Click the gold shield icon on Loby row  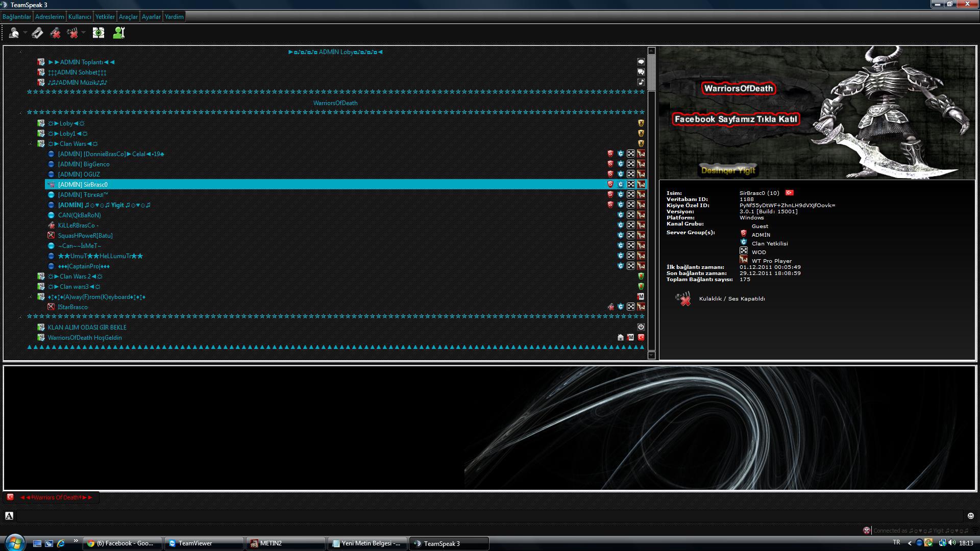pos(641,123)
